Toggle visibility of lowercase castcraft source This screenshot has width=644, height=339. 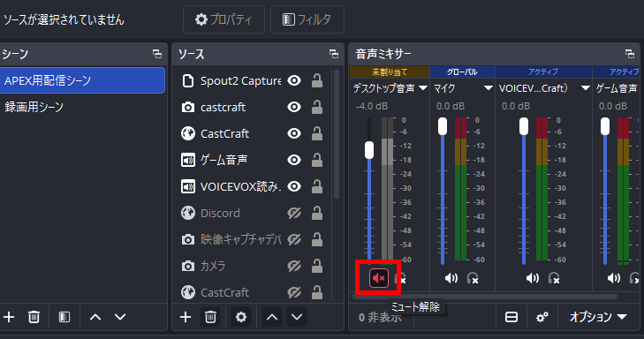(x=294, y=107)
